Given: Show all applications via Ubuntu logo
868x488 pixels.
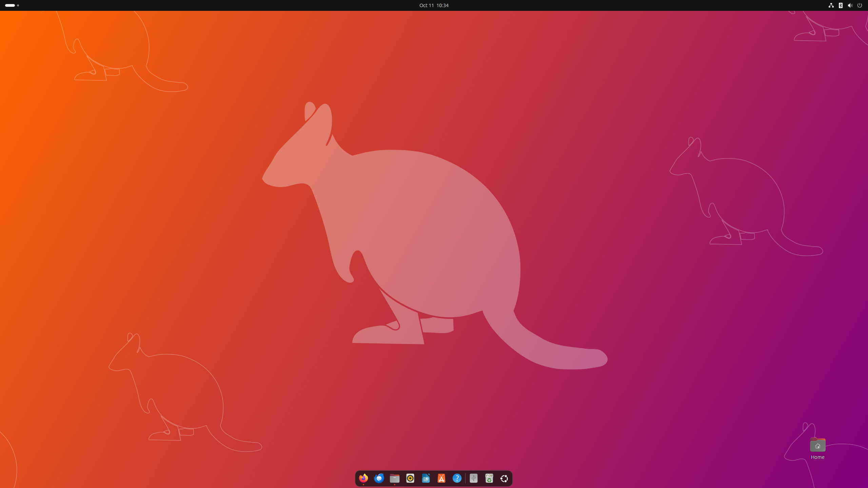Looking at the screenshot, I should (504, 478).
